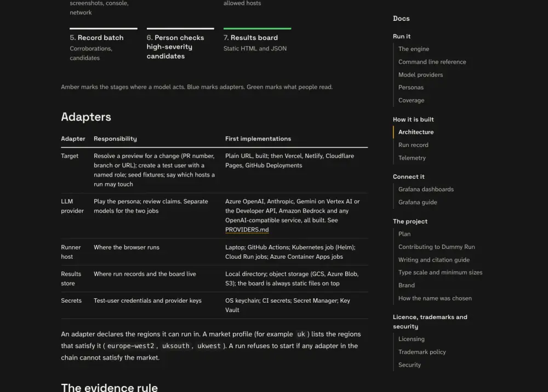Screen dimensions: 548x392
Task: Click the europe-west2 inline code
Action: coord(130,346)
